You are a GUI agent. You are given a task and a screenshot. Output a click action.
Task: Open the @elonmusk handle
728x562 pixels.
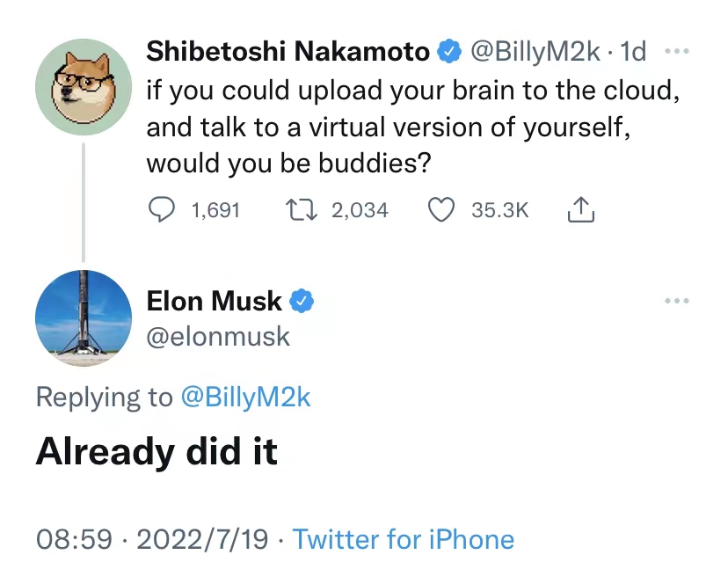218,336
